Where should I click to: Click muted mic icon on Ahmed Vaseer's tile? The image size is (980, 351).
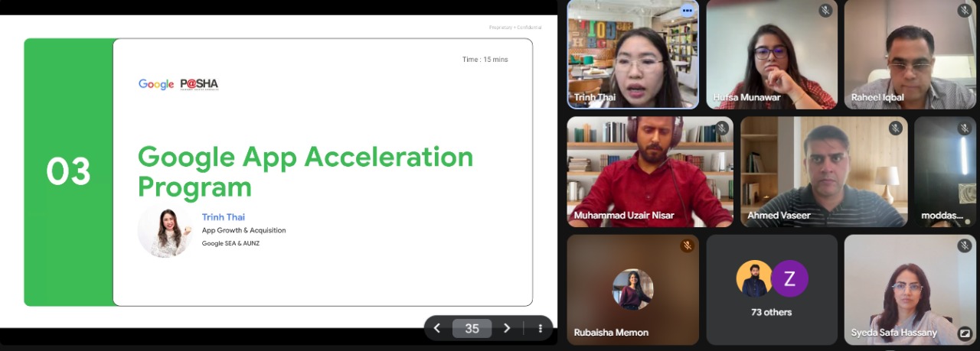click(x=895, y=128)
